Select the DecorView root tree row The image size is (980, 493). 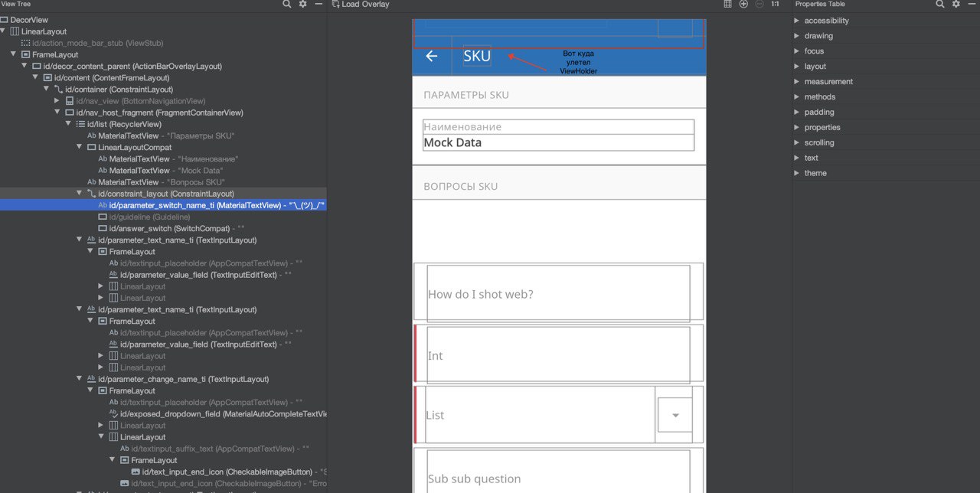click(x=163, y=20)
